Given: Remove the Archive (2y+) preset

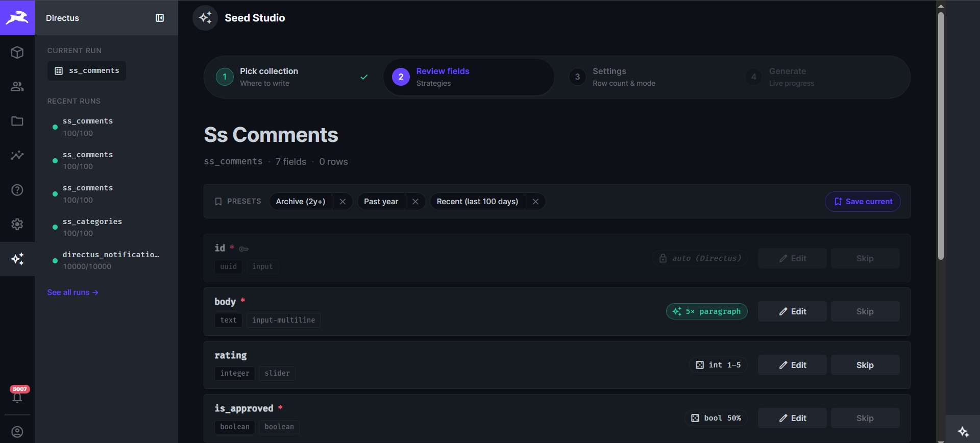Looking at the screenshot, I should click(x=342, y=202).
